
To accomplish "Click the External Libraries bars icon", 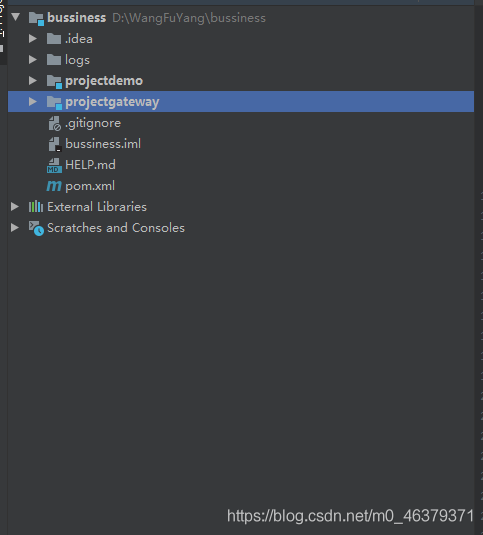I will [x=36, y=207].
